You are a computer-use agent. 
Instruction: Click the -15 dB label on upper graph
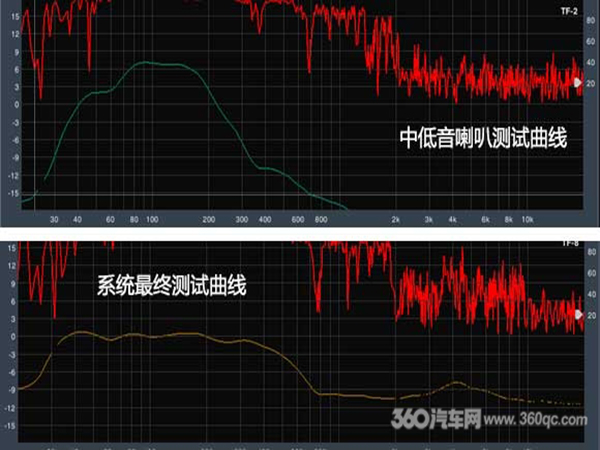tap(12, 193)
